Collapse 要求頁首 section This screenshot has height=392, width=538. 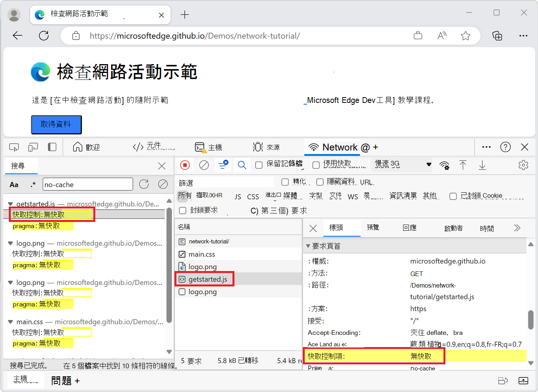click(308, 246)
